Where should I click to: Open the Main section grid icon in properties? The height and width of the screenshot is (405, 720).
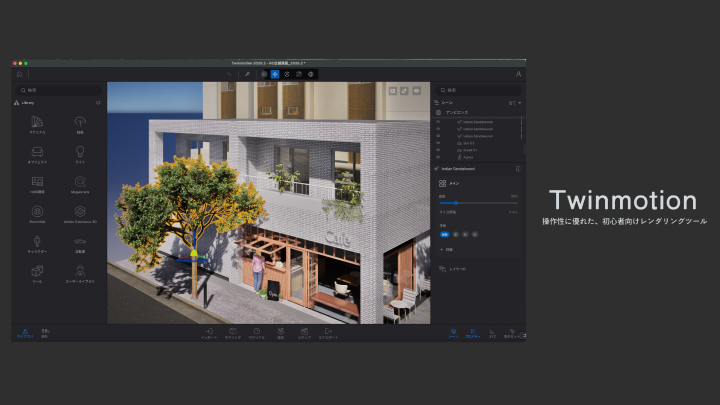point(442,183)
